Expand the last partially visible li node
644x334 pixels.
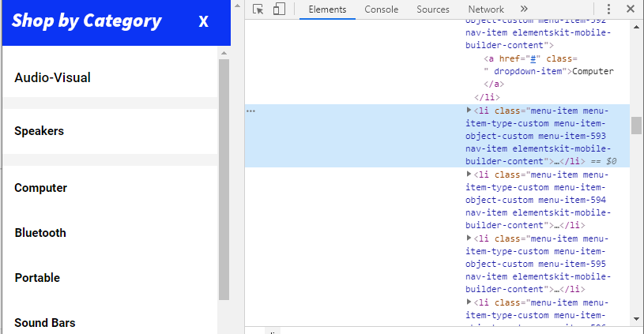tap(469, 302)
